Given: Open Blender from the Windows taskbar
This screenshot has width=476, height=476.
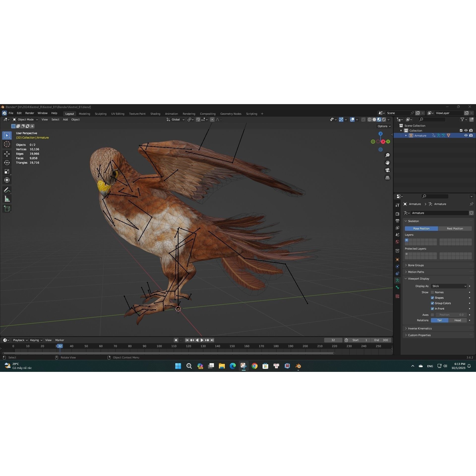Looking at the screenshot, I should [x=298, y=366].
